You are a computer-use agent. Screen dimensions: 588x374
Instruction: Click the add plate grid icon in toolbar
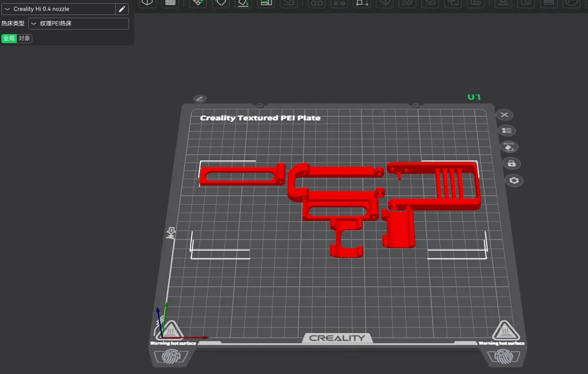pyautogui.click(x=170, y=3)
